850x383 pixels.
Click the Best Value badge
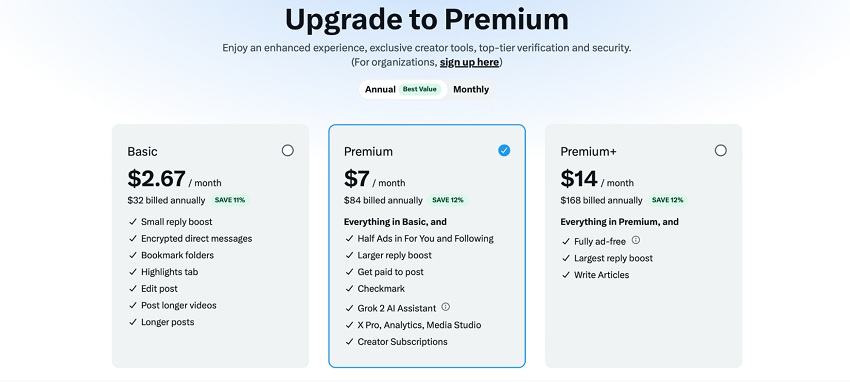[x=420, y=89]
